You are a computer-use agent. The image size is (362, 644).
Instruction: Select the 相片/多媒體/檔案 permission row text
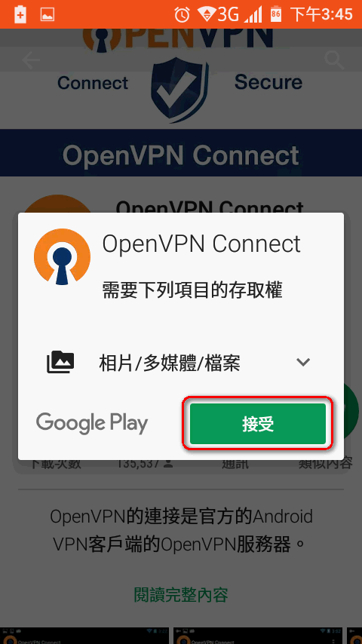pos(169,363)
